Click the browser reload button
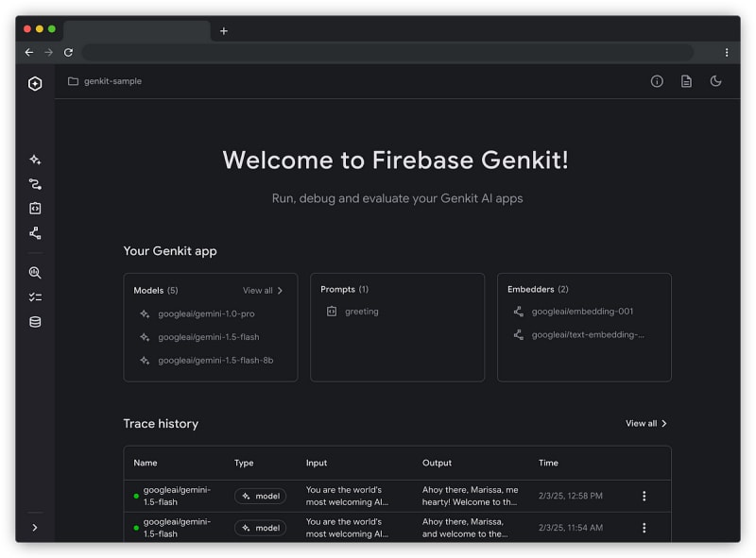 (x=68, y=53)
